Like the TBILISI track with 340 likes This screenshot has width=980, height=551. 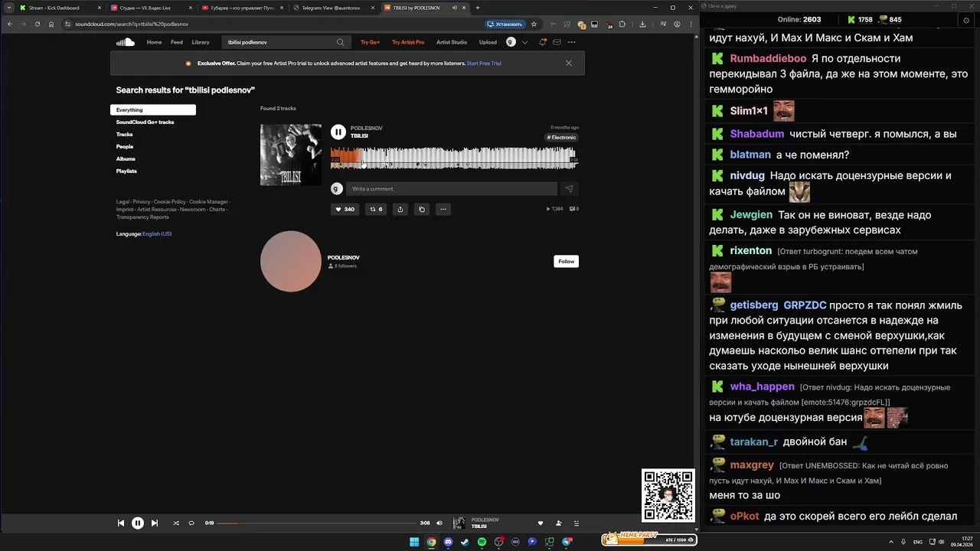pos(344,209)
